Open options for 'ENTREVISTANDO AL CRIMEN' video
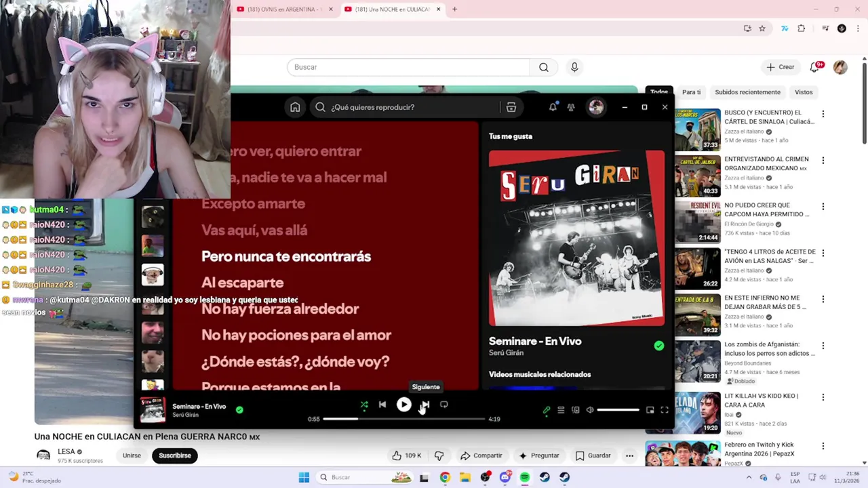 pyautogui.click(x=823, y=161)
